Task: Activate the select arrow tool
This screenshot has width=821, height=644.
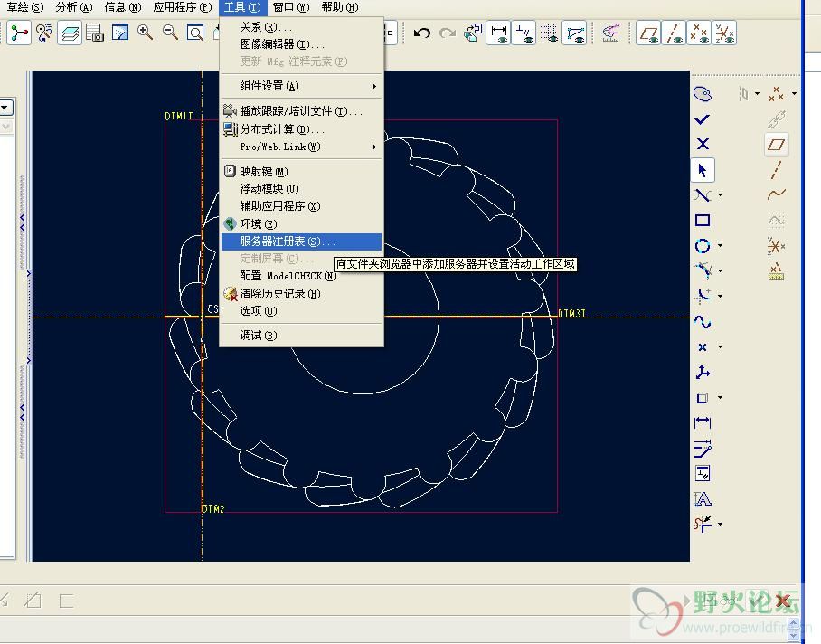Action: click(703, 170)
